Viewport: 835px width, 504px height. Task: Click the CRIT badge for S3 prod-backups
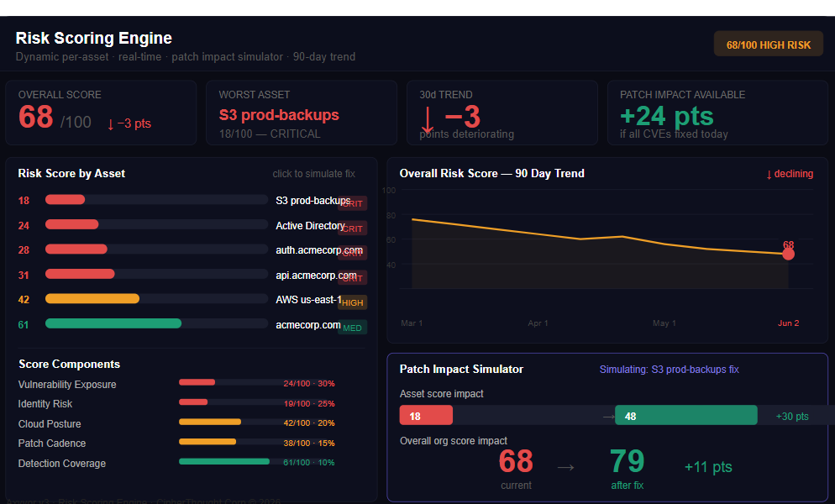[352, 203]
